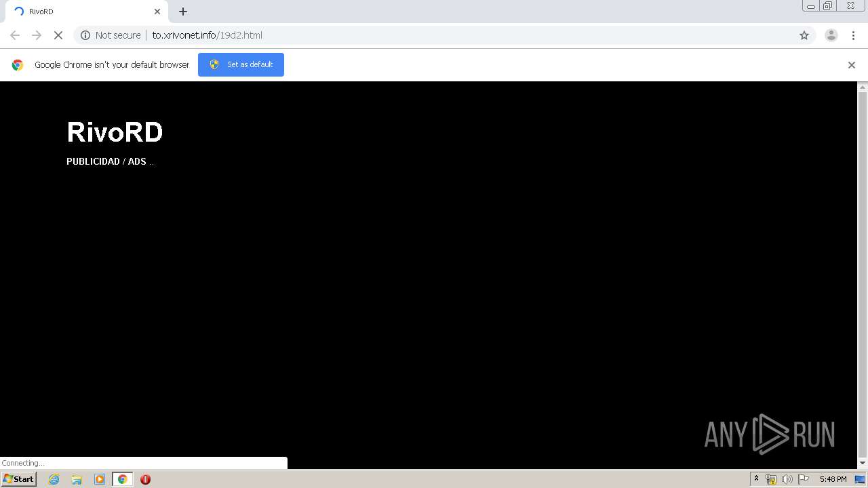This screenshot has width=868, height=488.
Task: Minimize the Chrome window
Action: point(811,6)
